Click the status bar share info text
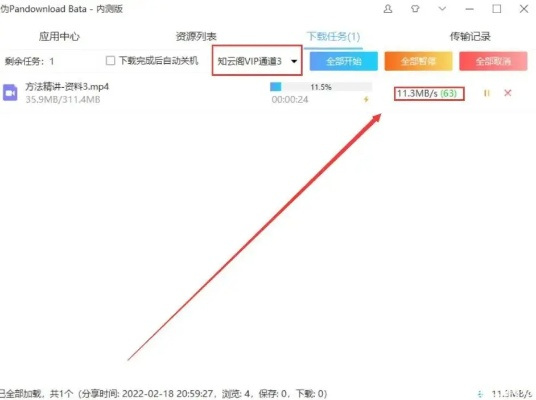This screenshot has width=536, height=400. tap(164, 394)
